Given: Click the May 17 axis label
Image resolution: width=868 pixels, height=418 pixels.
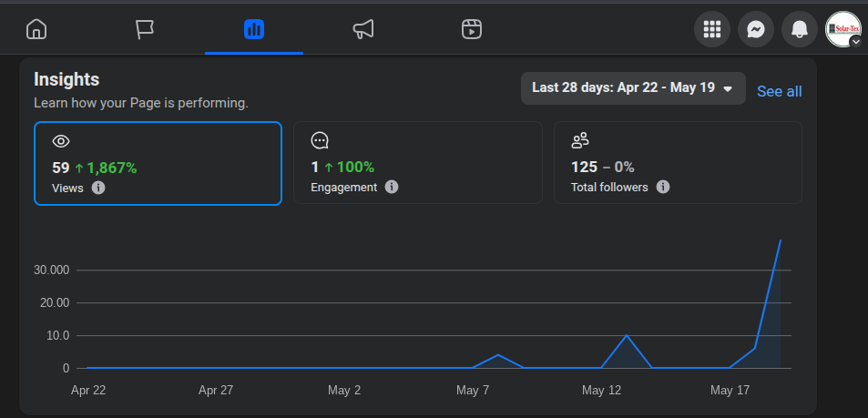Looking at the screenshot, I should coord(730,391).
